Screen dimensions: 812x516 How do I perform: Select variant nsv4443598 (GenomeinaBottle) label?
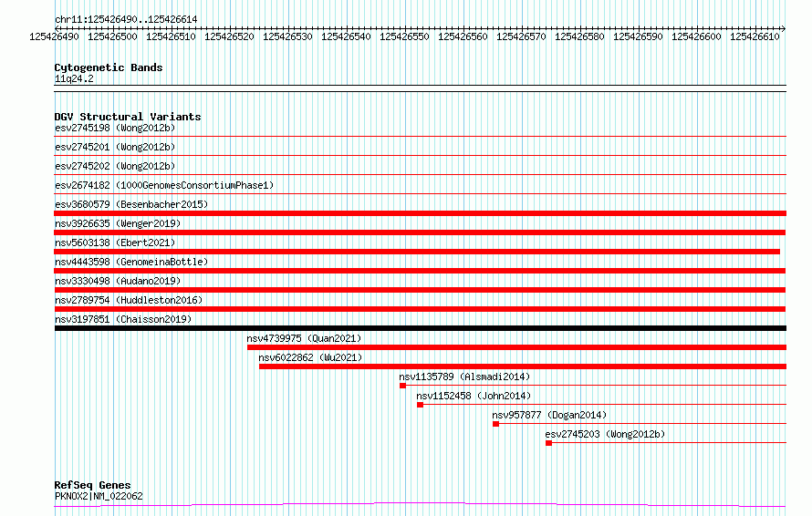click(131, 262)
